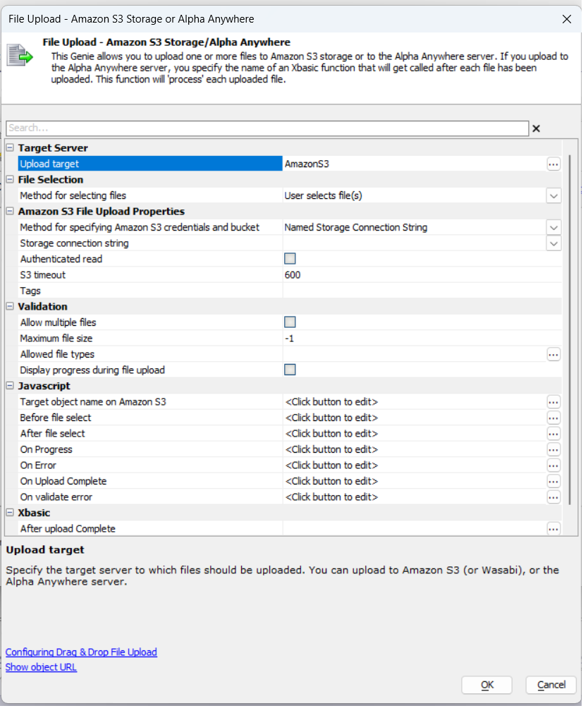Select the Tags property label
This screenshot has width=588, height=713.
30,291
